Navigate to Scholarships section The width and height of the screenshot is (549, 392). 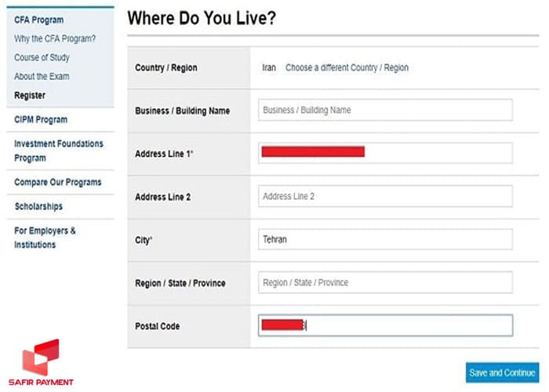[38, 206]
